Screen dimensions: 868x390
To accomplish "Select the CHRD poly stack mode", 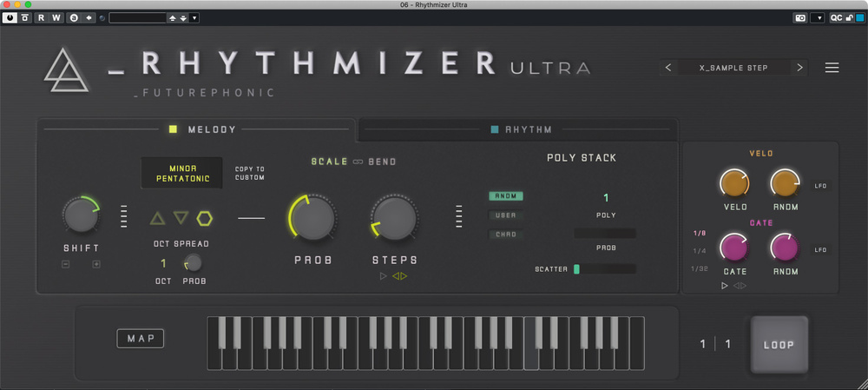I will 504,235.
